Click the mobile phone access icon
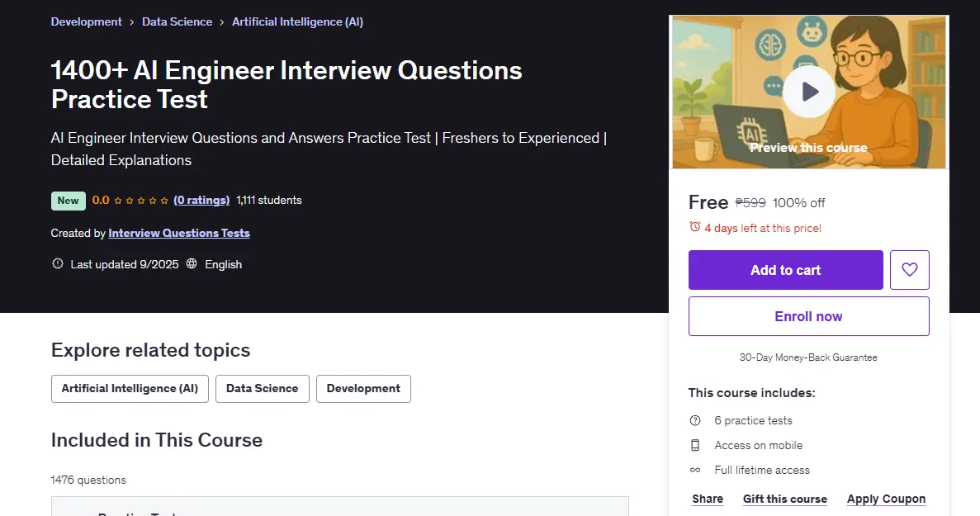980x516 pixels. coord(695,445)
